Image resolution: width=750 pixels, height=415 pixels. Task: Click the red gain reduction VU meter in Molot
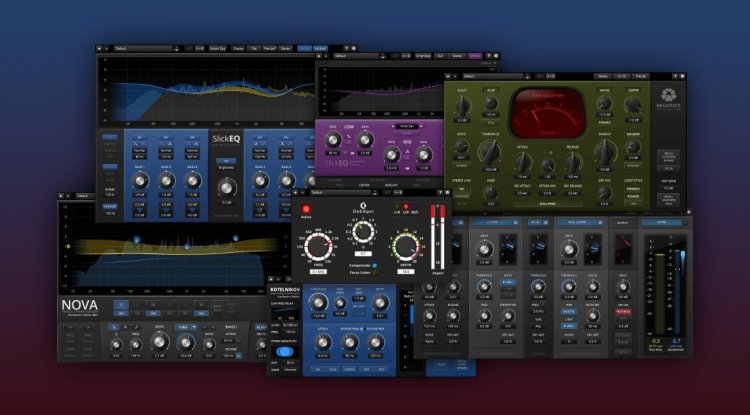tap(548, 113)
